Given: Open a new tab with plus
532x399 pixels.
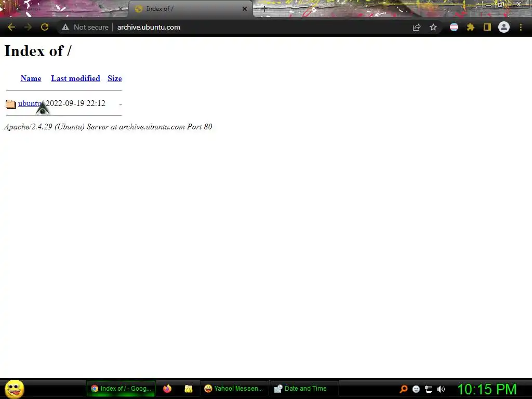Looking at the screenshot, I should 264,9.
